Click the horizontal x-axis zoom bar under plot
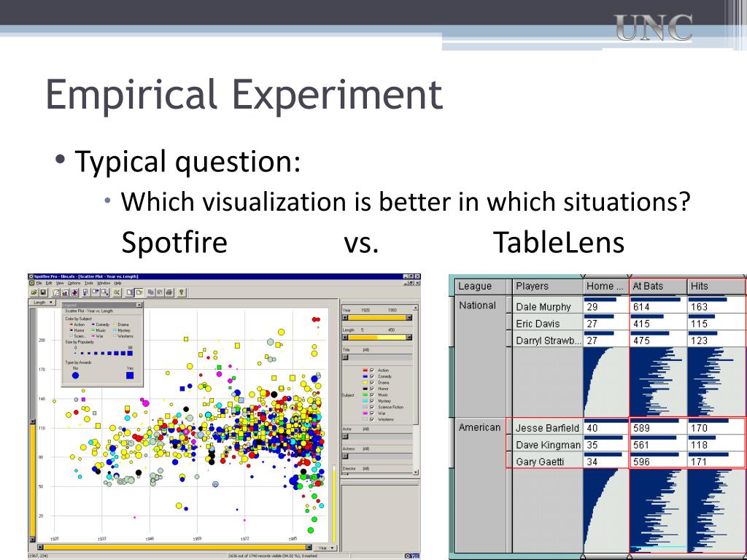This screenshot has height=560, width=747. (175, 547)
